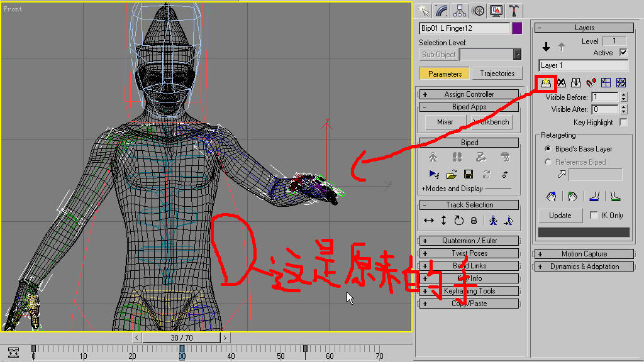
Task: Expand the Dynamics & Adaptation rollout
Action: 584,266
